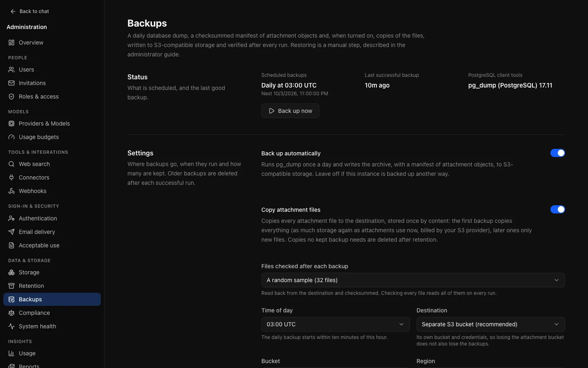Image resolution: width=588 pixels, height=368 pixels.
Task: Open the Files checked after each backup dropdown
Action: (413, 280)
